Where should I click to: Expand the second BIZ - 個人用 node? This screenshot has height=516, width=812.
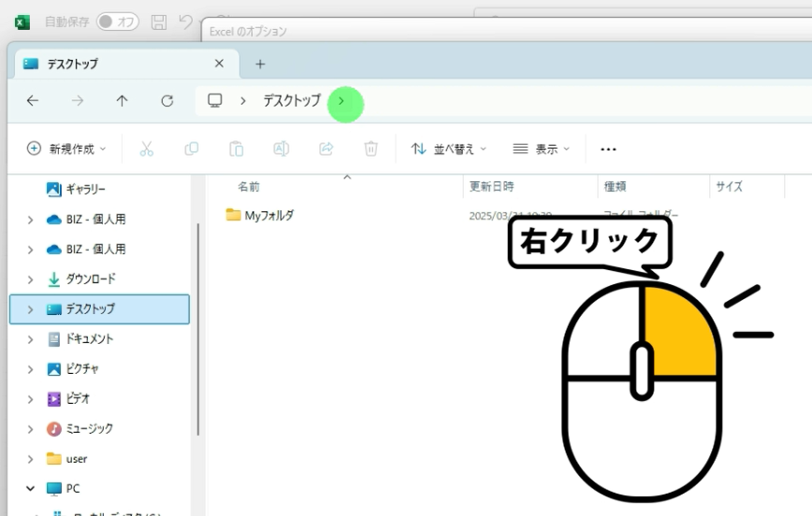click(x=30, y=250)
